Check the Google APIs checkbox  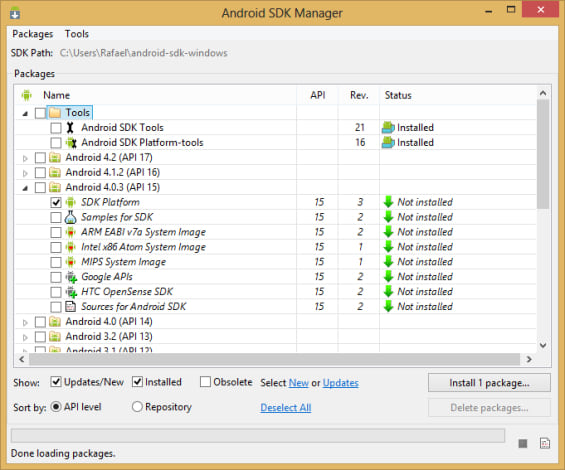pos(56,277)
